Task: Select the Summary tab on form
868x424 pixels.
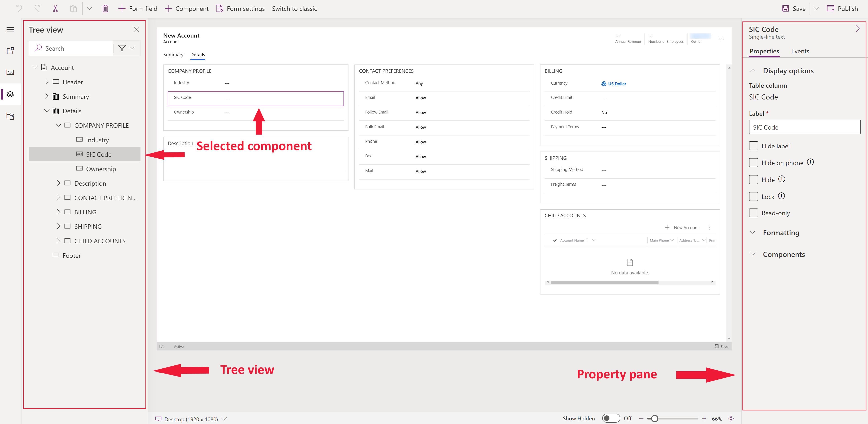Action: point(173,54)
